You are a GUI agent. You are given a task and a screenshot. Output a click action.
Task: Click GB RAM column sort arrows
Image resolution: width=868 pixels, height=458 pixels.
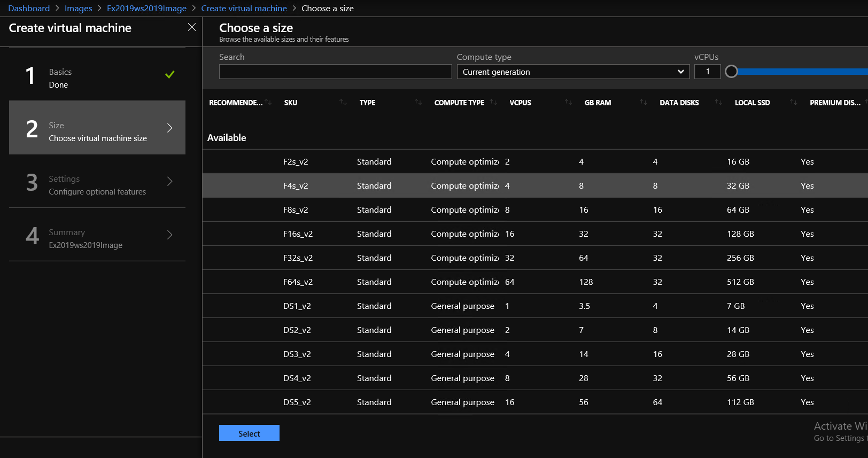point(643,102)
